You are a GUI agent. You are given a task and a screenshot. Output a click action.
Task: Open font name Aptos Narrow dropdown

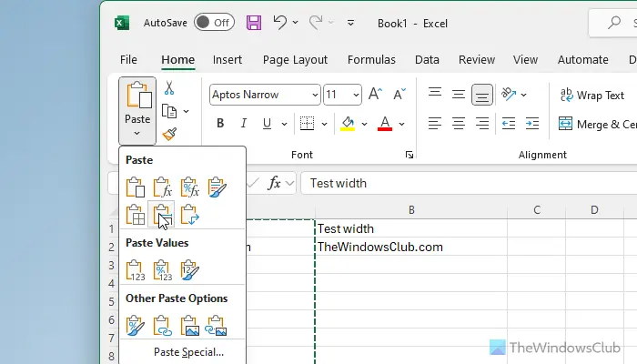(315, 95)
